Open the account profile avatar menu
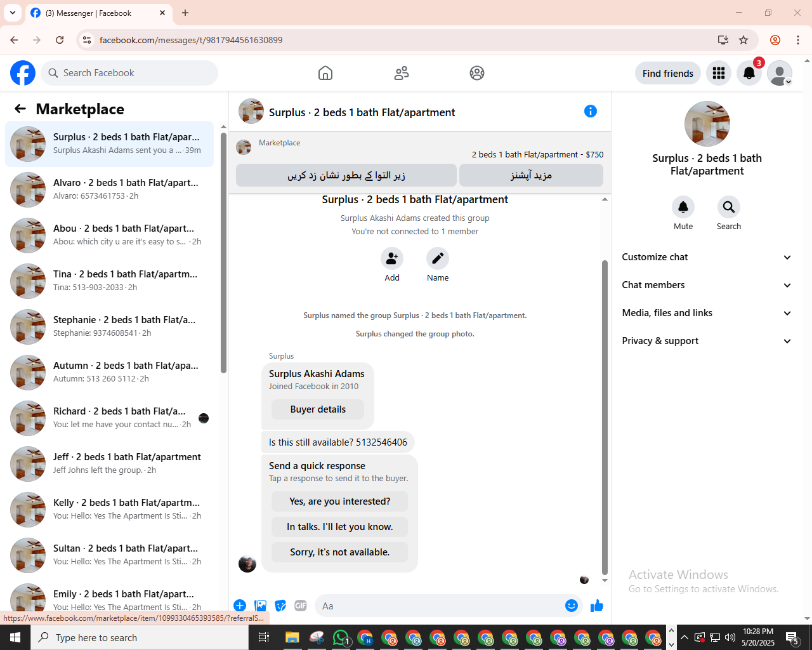The height and width of the screenshot is (650, 812). tap(780, 73)
